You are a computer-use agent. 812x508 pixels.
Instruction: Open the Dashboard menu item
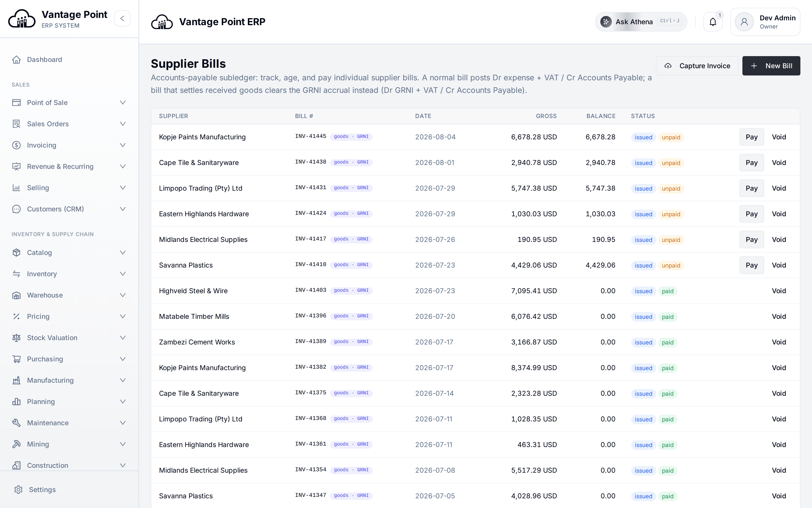point(69,60)
